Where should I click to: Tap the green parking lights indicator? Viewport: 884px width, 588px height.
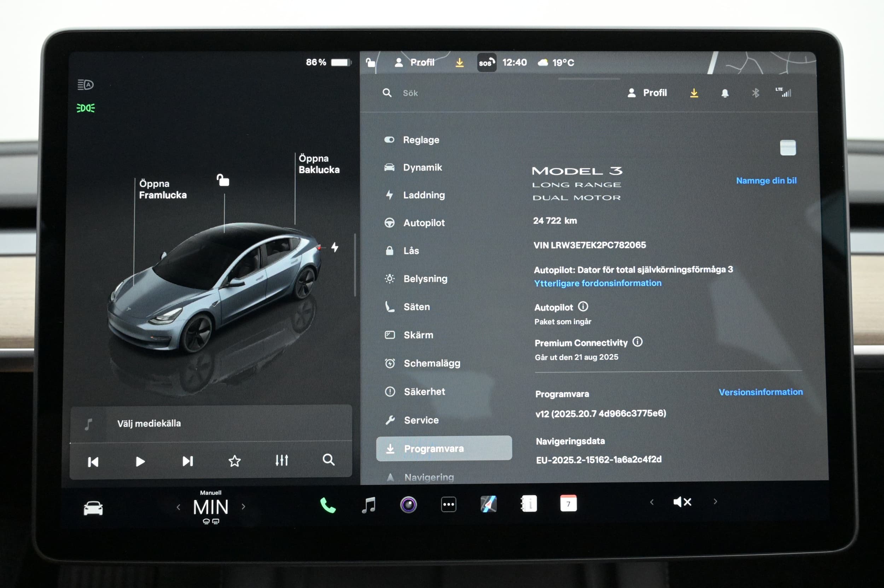86,108
